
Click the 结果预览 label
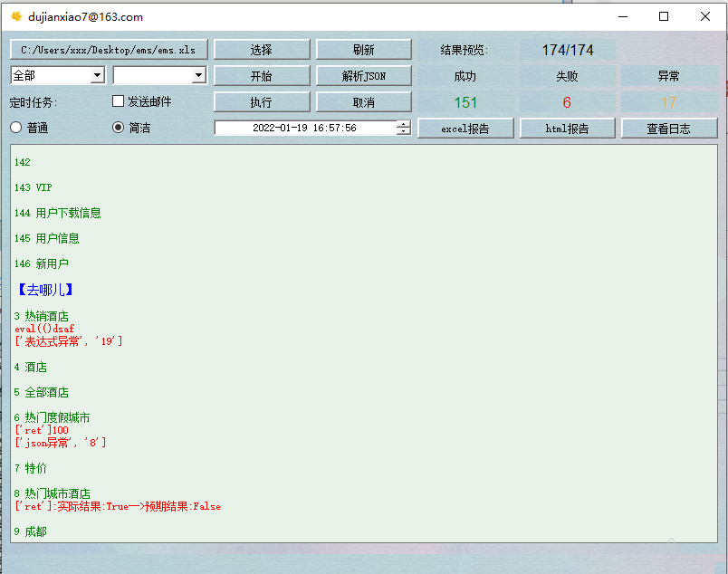click(464, 50)
